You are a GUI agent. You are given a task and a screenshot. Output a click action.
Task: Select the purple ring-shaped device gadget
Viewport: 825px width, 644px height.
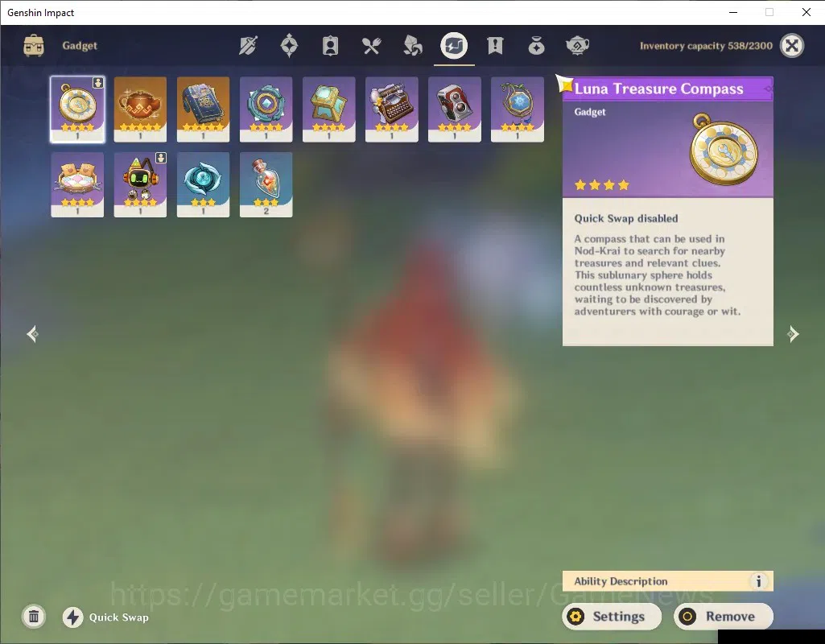pyautogui.click(x=266, y=109)
